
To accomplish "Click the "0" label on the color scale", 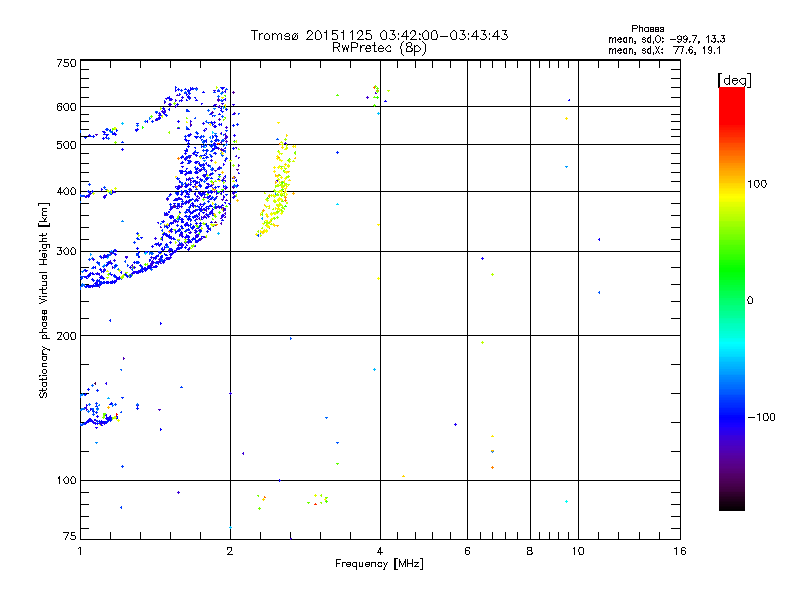I will (750, 301).
